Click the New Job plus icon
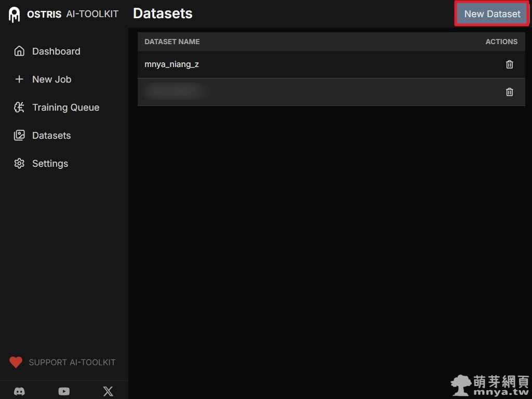 point(19,79)
